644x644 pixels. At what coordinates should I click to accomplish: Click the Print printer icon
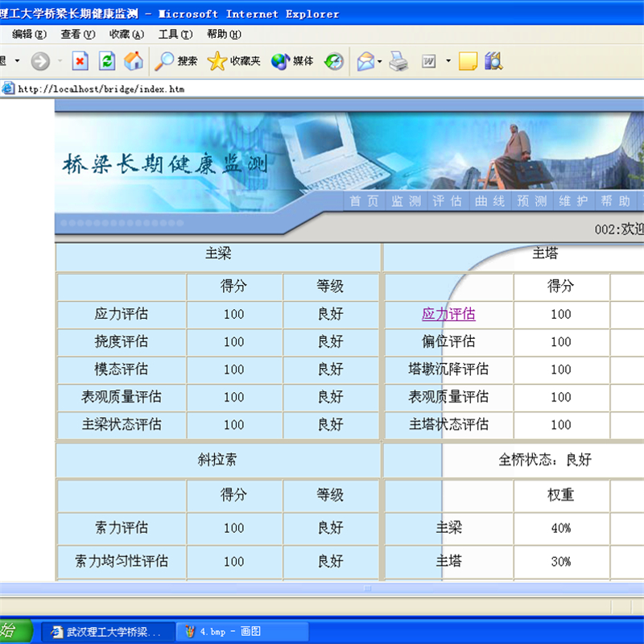[398, 61]
